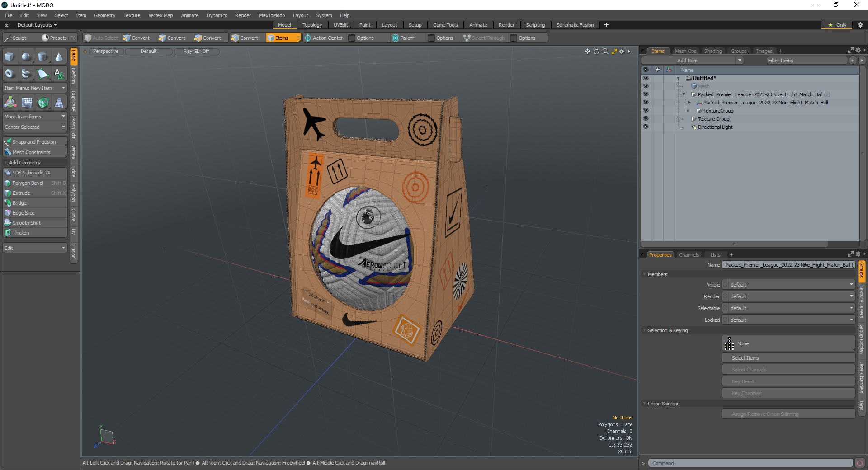This screenshot has width=868, height=470.
Task: Open the Deform vertical toolbox tab
Action: pyautogui.click(x=74, y=76)
